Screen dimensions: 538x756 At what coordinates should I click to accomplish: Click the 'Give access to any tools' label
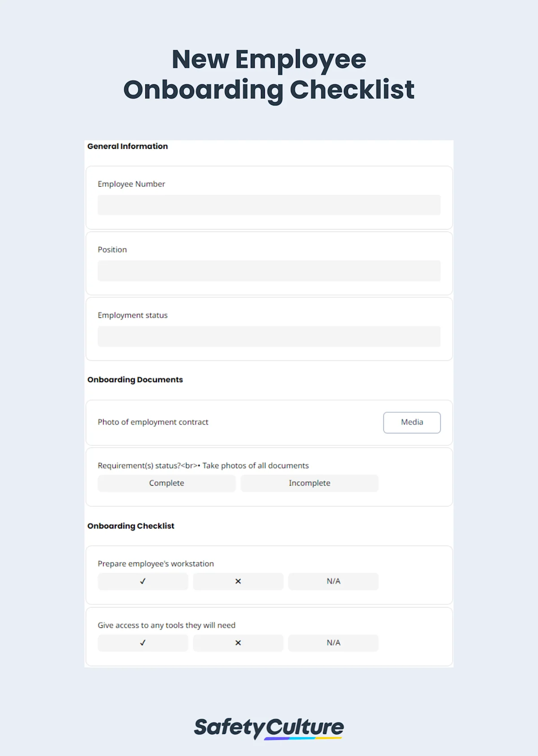pos(167,625)
